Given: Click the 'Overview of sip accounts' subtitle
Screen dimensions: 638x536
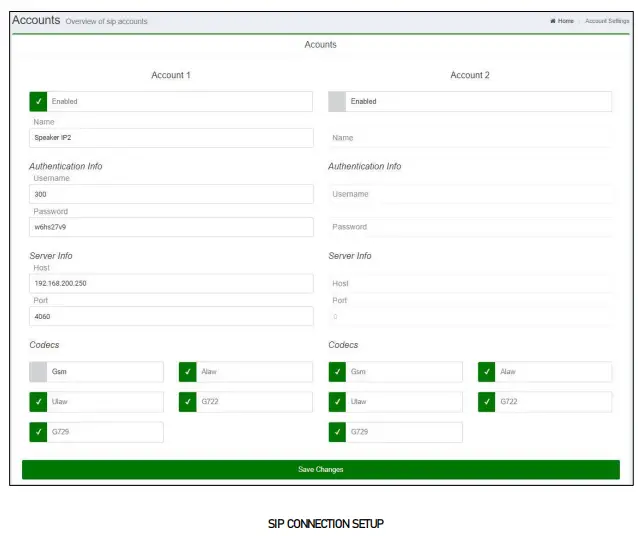Looking at the screenshot, I should point(107,21).
